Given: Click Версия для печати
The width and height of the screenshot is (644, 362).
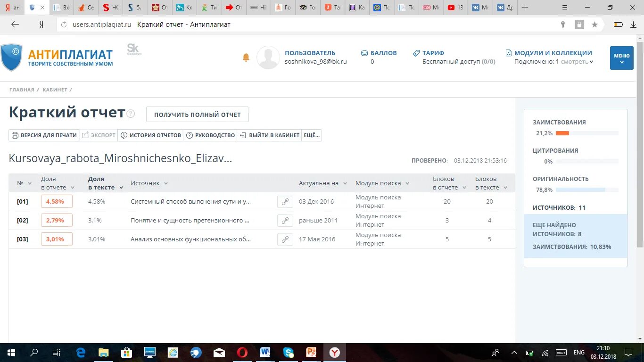Looking at the screenshot, I should click(x=44, y=135).
